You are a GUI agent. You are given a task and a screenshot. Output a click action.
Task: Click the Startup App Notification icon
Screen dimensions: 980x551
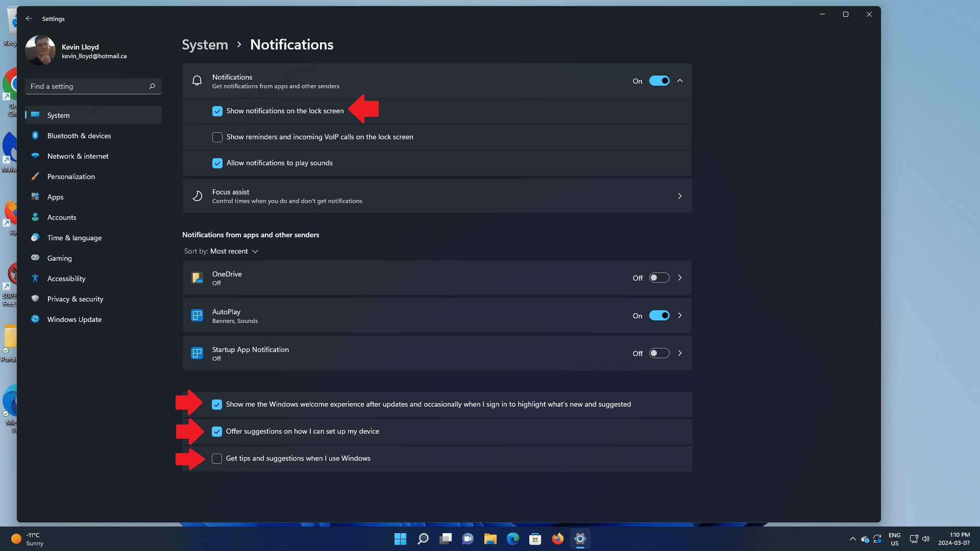point(197,353)
